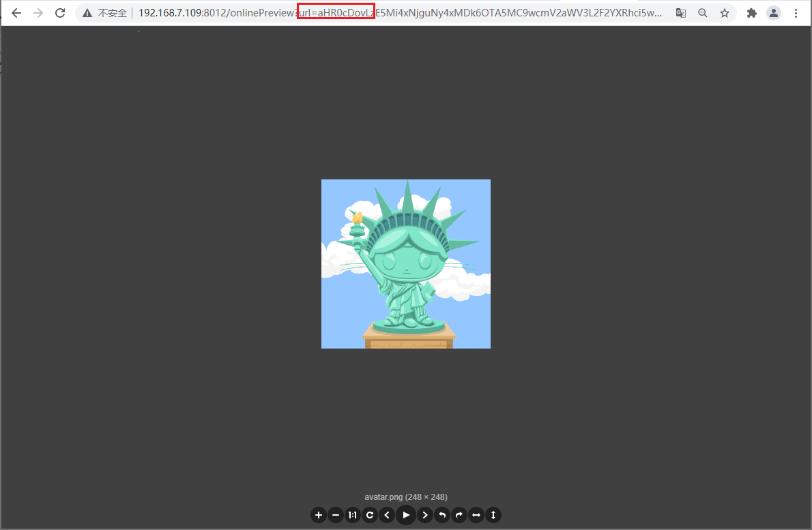Viewport: 812px width, 530px height.
Task: Bookmark this page with the star
Action: [x=725, y=13]
